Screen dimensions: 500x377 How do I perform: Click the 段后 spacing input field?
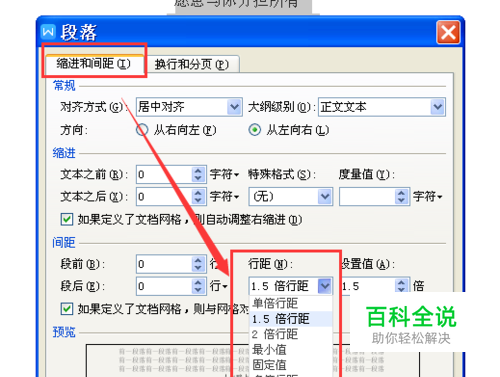[164, 286]
